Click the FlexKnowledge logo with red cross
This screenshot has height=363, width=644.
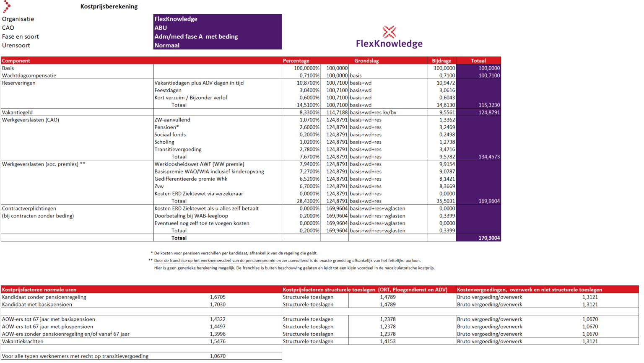tap(389, 37)
